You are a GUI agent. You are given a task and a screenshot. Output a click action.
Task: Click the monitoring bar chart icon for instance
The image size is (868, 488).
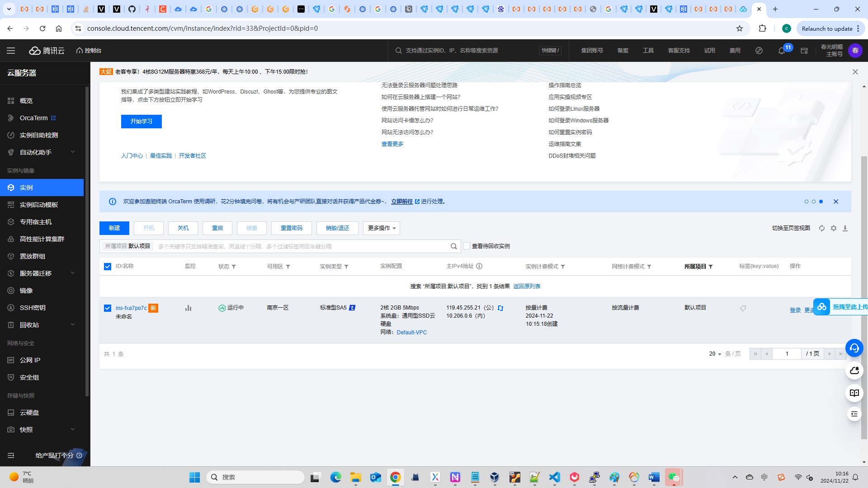tap(189, 308)
